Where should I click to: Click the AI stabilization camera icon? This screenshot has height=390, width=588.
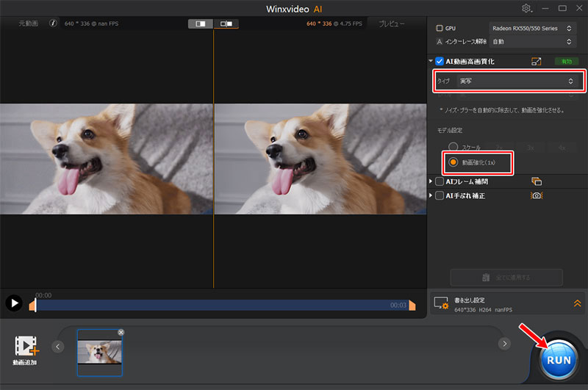pos(536,196)
